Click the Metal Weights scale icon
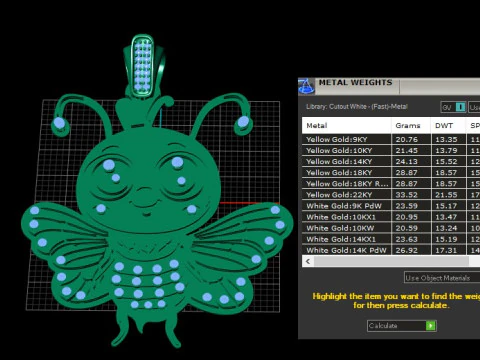 coord(306,86)
